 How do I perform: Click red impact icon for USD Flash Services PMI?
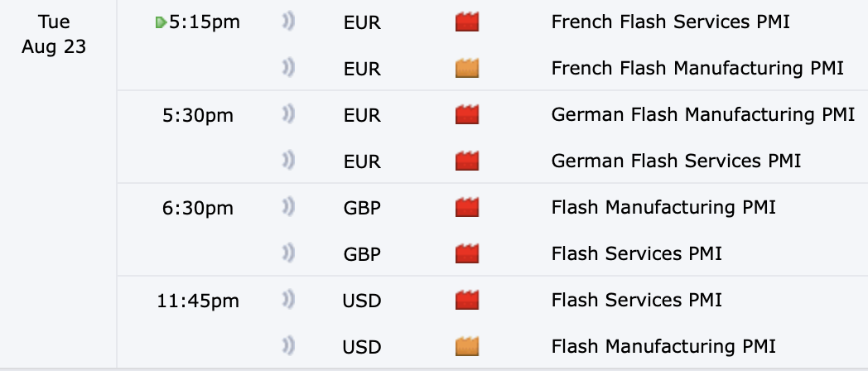point(467,299)
